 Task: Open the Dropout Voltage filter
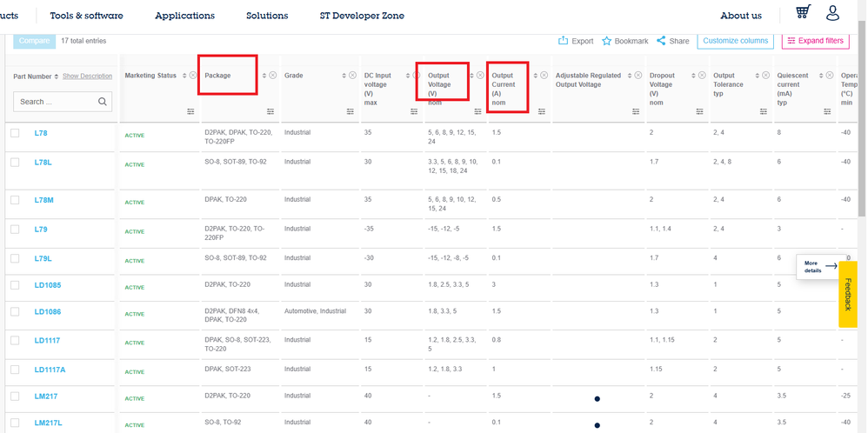[700, 111]
